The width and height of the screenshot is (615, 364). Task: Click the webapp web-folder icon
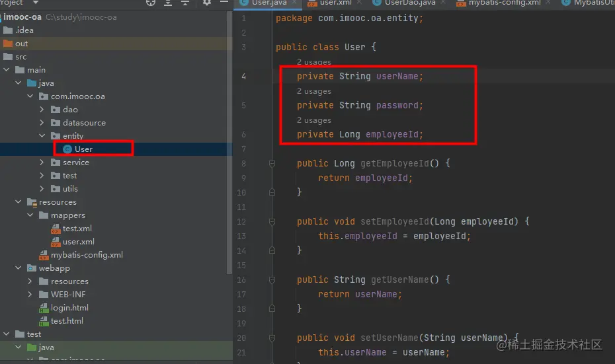coord(31,268)
